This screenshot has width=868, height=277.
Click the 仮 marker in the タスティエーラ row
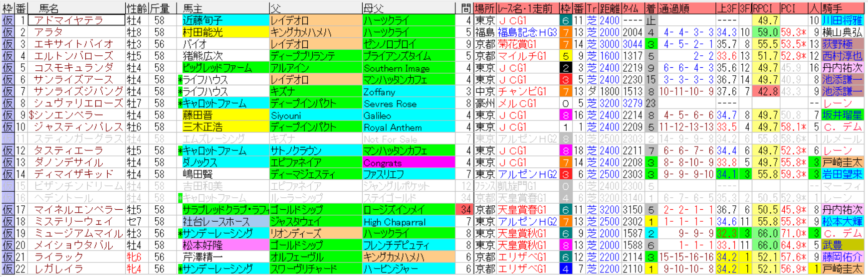click(7, 150)
